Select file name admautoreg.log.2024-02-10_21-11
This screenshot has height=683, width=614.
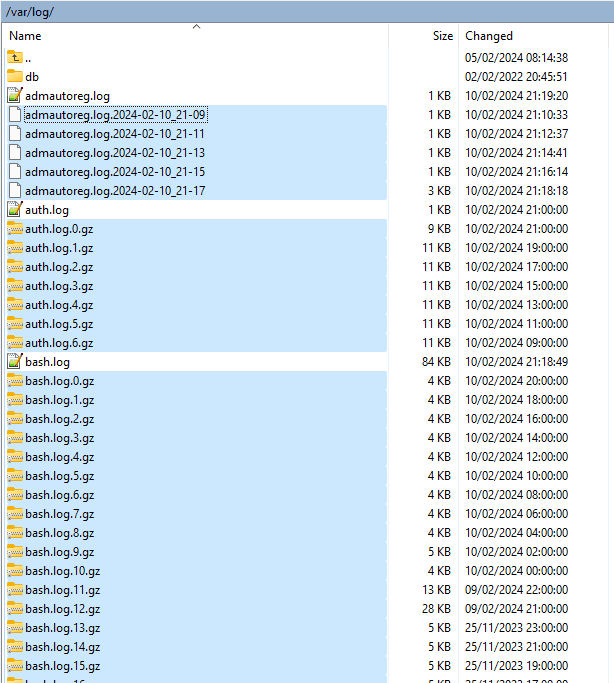(x=115, y=134)
